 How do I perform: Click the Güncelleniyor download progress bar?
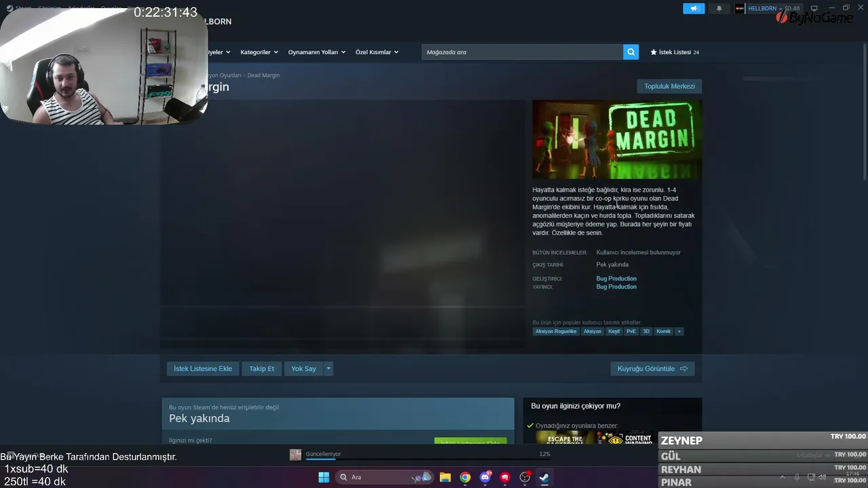click(429, 460)
